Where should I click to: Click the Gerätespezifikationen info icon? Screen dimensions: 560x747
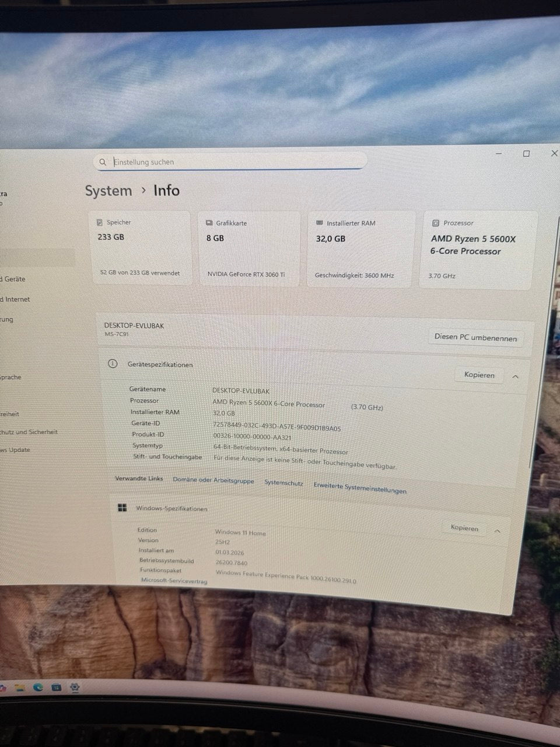pos(113,364)
